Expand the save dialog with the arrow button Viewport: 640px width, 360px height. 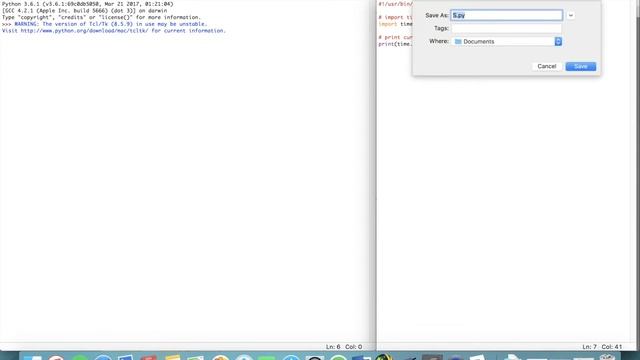point(571,16)
